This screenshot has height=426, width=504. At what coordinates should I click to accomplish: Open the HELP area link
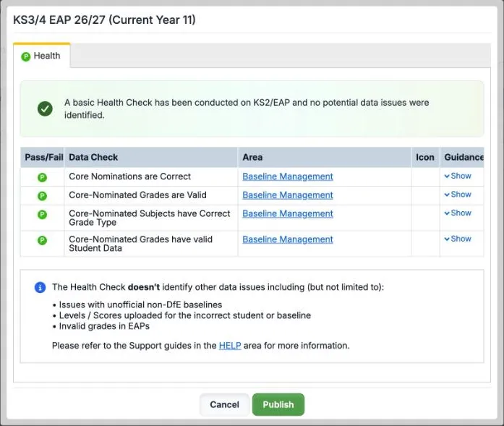click(x=230, y=346)
